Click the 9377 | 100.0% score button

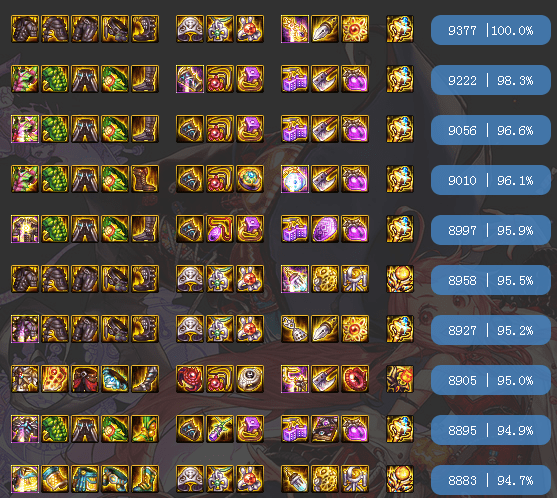click(491, 30)
